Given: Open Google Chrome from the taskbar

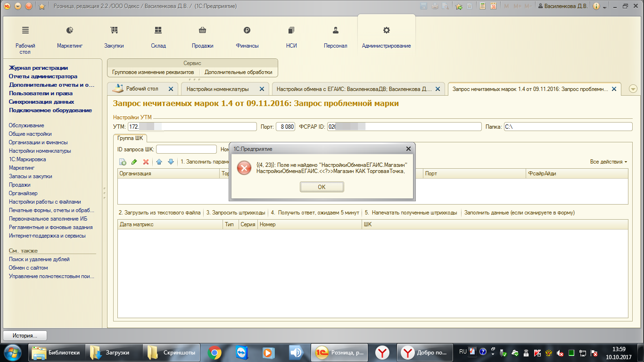Looking at the screenshot, I should coord(215,352).
